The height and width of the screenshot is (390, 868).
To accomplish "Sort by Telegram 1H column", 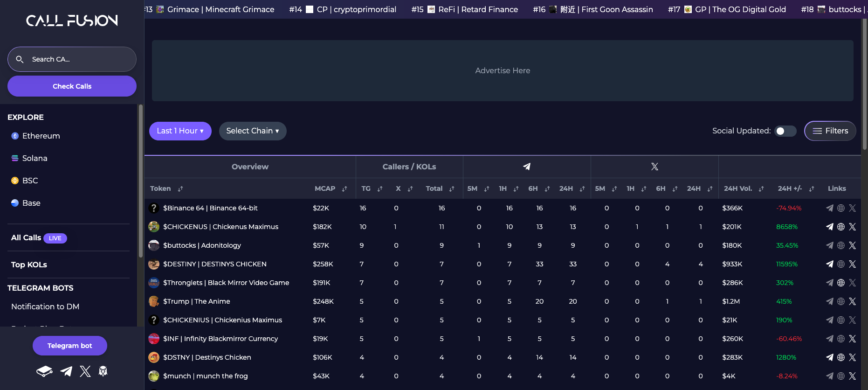I will (x=516, y=189).
